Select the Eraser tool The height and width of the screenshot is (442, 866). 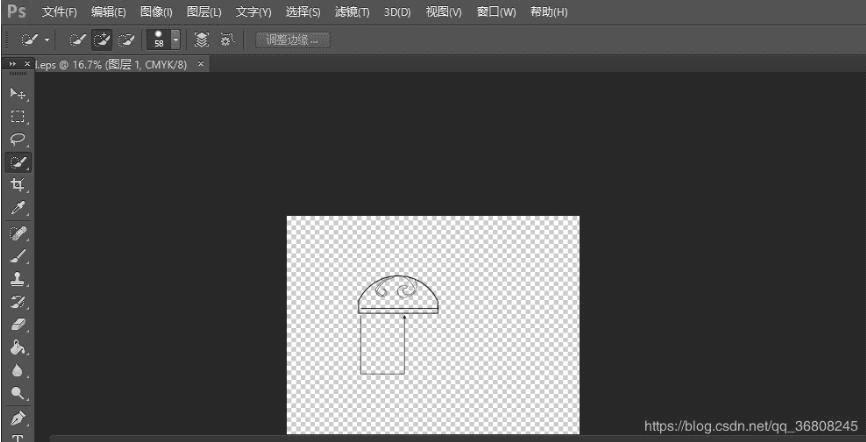(18, 324)
